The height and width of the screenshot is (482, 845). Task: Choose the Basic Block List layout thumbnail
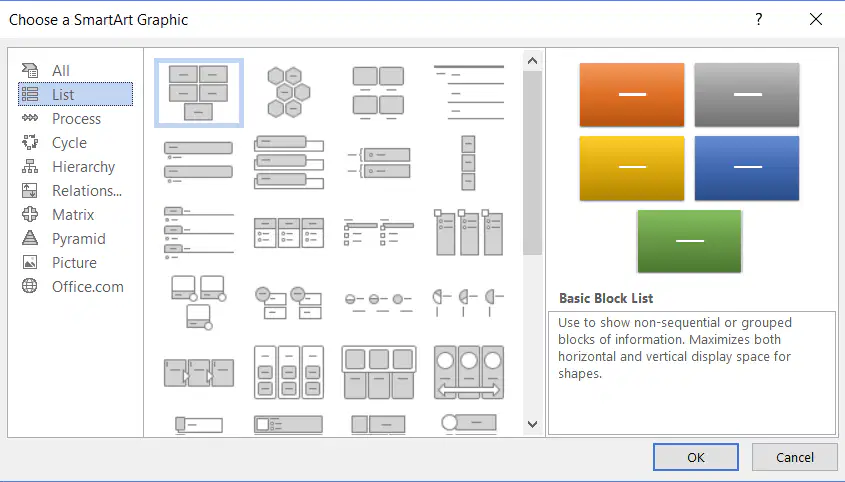click(199, 93)
